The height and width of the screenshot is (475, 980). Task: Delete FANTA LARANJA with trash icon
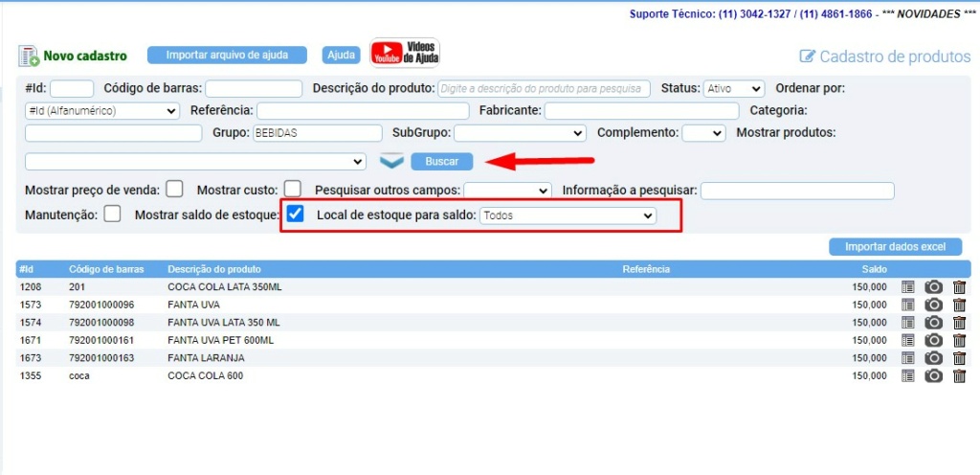(959, 358)
